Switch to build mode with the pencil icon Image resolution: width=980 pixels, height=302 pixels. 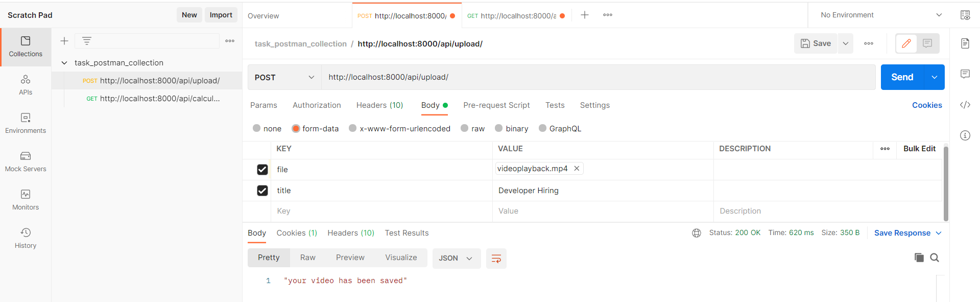[906, 43]
